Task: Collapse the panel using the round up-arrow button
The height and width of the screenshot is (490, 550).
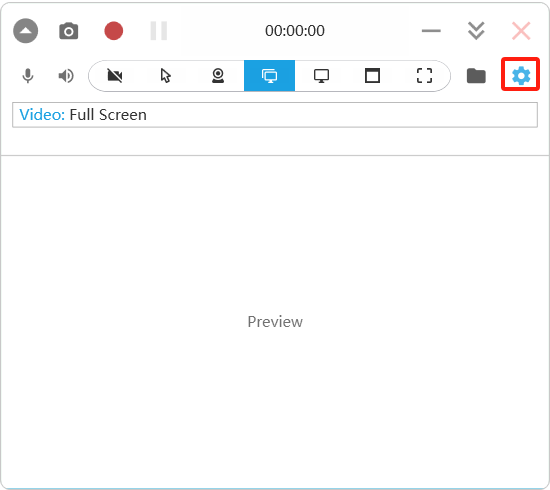Action: [26, 31]
